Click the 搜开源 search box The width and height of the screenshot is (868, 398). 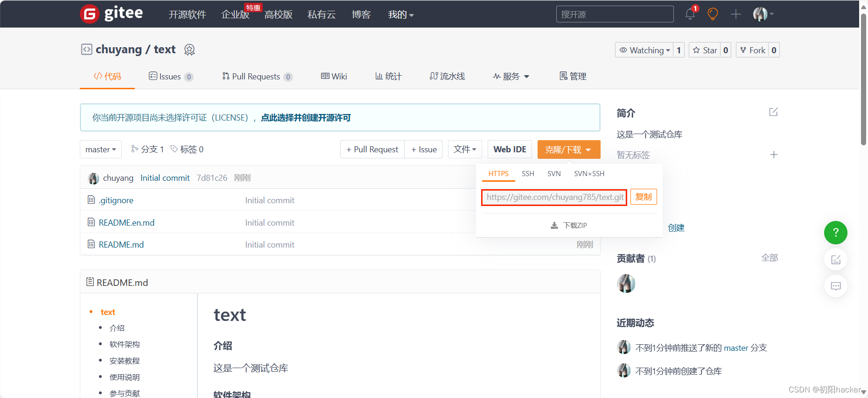tap(615, 14)
